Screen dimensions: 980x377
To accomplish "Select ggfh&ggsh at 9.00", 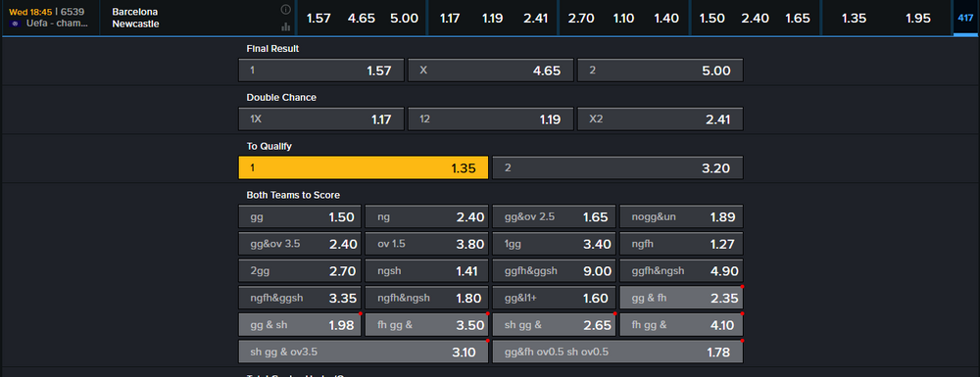I will [554, 271].
